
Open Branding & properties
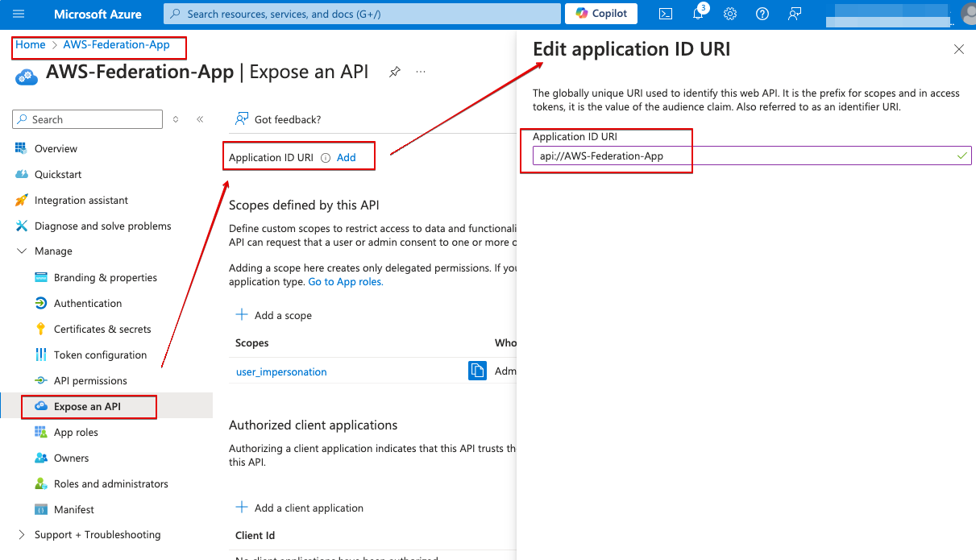pos(106,277)
